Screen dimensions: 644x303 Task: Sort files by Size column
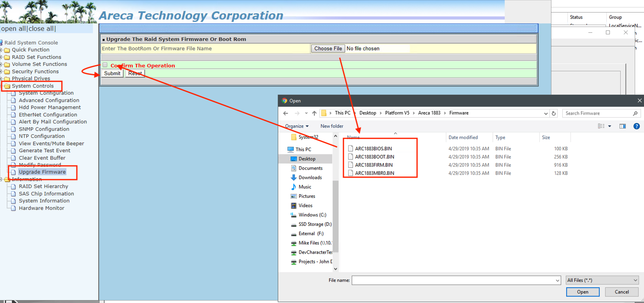pos(546,138)
